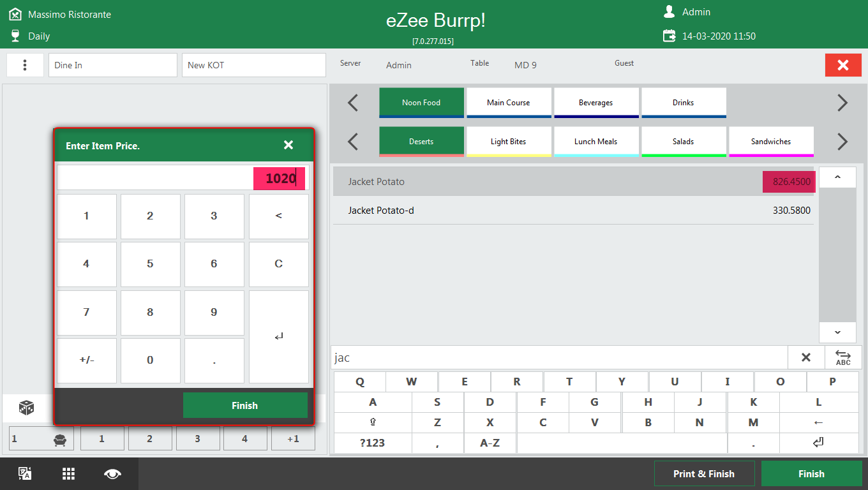Open the grid menu icon in bottom bar
Image resolution: width=868 pixels, height=490 pixels.
pyautogui.click(x=69, y=473)
